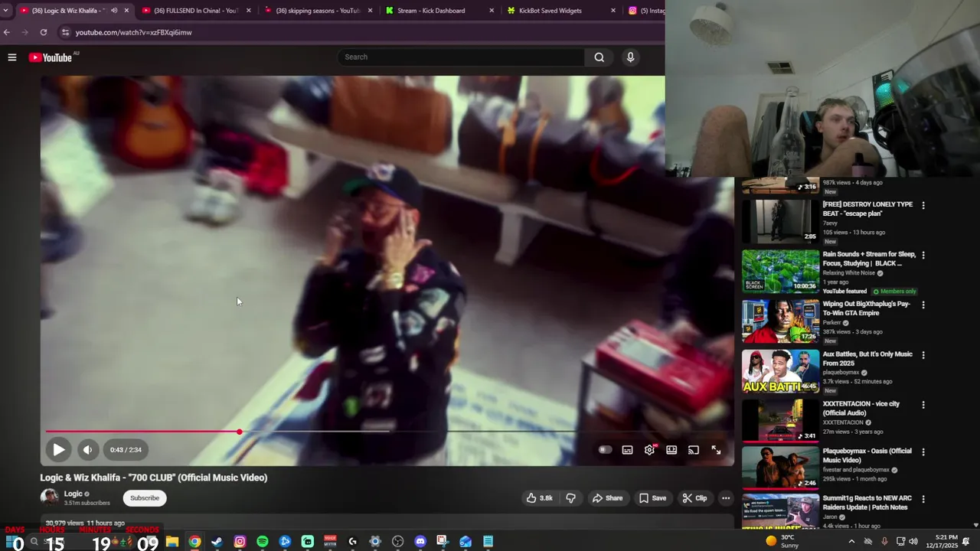Open options menu for XXXTENTACION vice city
Image resolution: width=980 pixels, height=551 pixels.
coord(923,405)
